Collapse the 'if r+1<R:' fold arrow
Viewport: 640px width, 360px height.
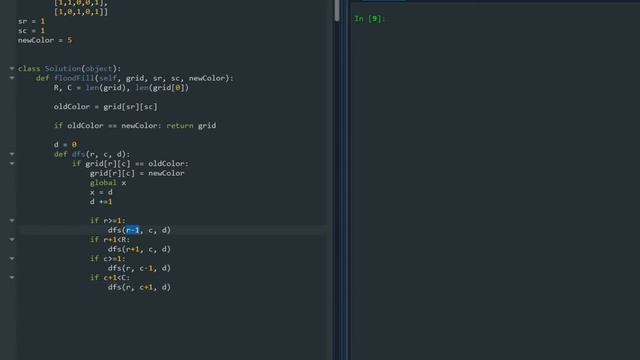coord(12,240)
